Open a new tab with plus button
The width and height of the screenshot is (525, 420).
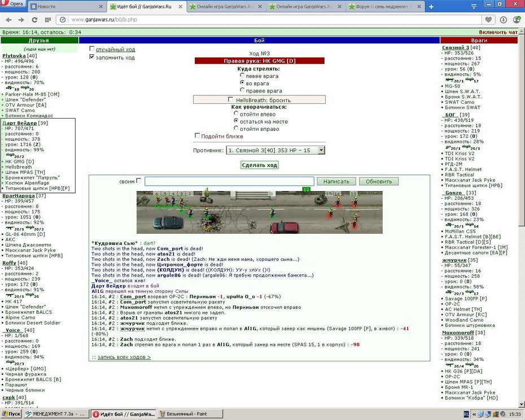(431, 6)
